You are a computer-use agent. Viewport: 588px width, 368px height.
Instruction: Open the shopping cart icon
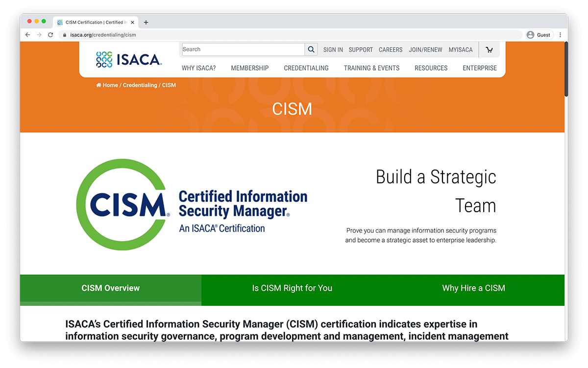pos(489,49)
